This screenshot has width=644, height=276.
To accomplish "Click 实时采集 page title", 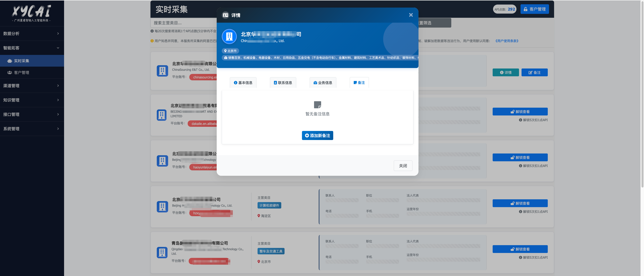I will coord(171,9).
